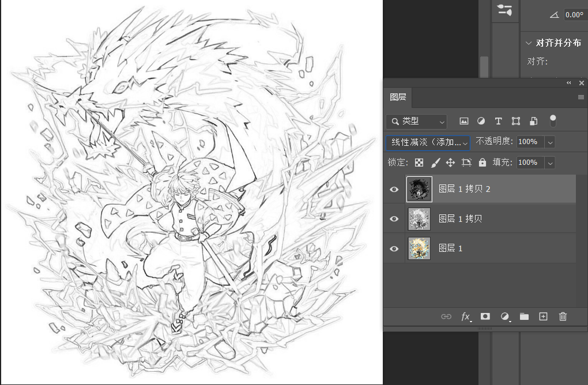Image resolution: width=588 pixels, height=385 pixels.
Task: Select thumbnail of 图层 1 拷贝 2
Action: point(419,189)
